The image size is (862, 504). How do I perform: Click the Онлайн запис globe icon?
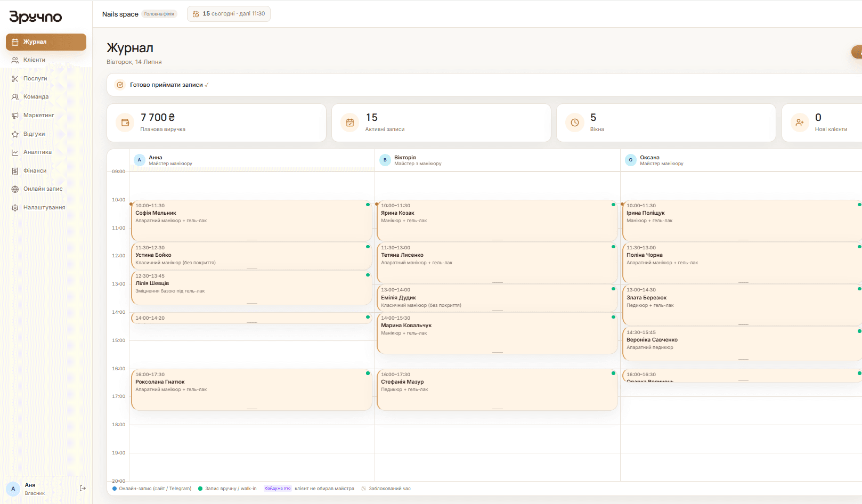point(15,189)
